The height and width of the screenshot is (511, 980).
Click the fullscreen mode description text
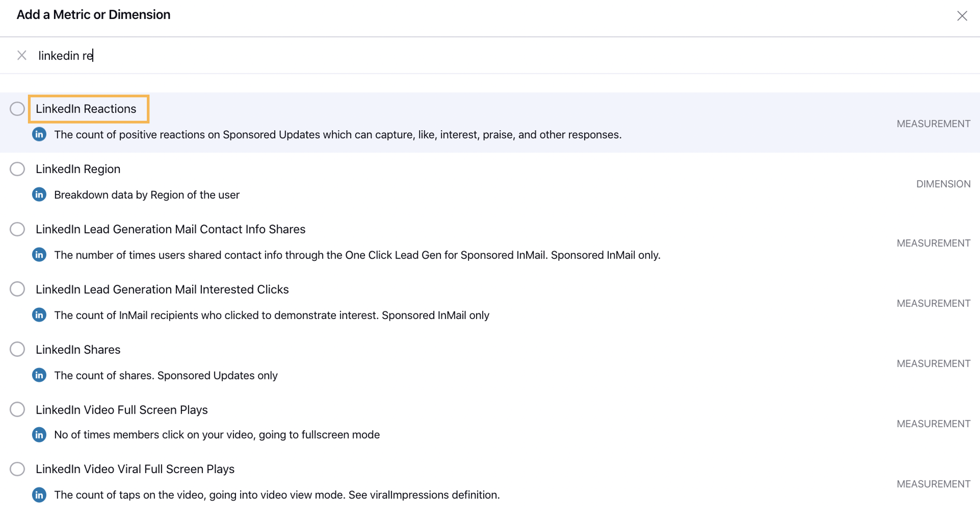(x=217, y=435)
